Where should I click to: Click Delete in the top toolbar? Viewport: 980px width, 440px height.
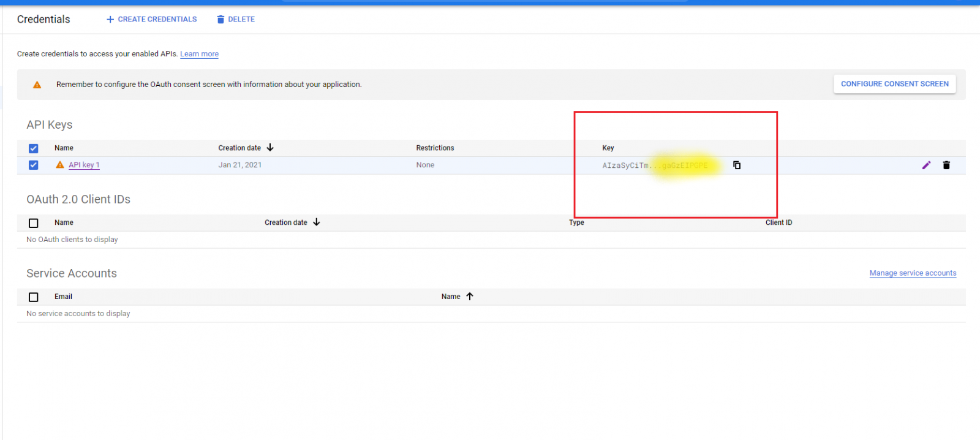pos(236,20)
